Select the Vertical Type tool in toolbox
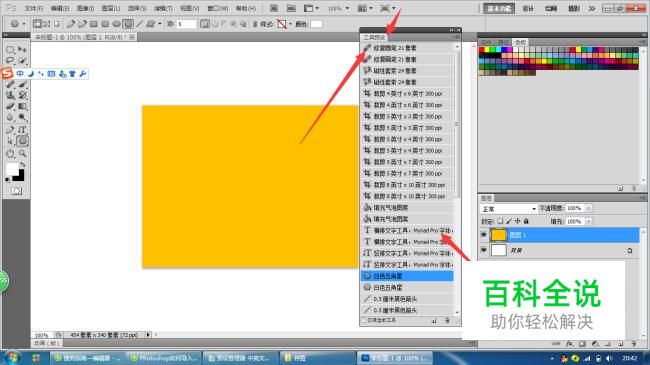The image size is (650, 365). [x=22, y=130]
